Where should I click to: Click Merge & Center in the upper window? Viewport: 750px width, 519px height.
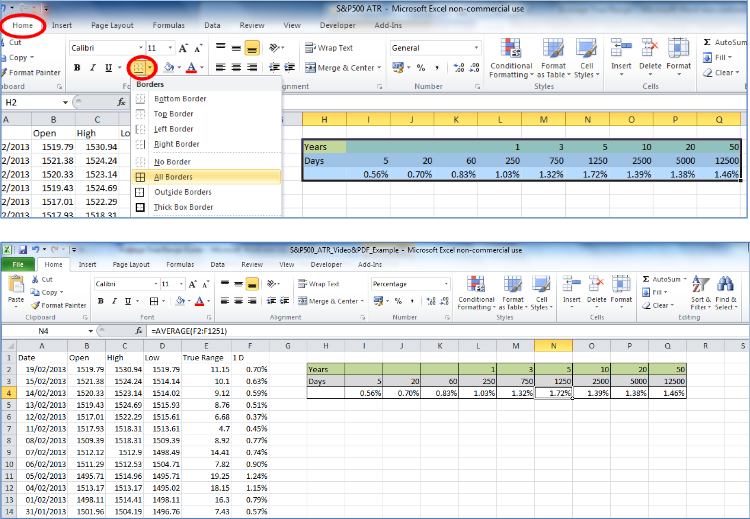pyautogui.click(x=341, y=68)
